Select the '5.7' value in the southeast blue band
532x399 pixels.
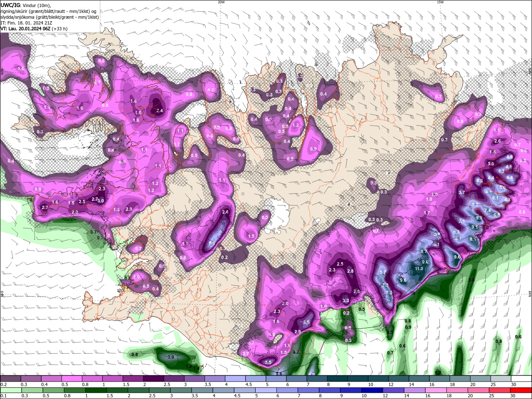click(383, 272)
